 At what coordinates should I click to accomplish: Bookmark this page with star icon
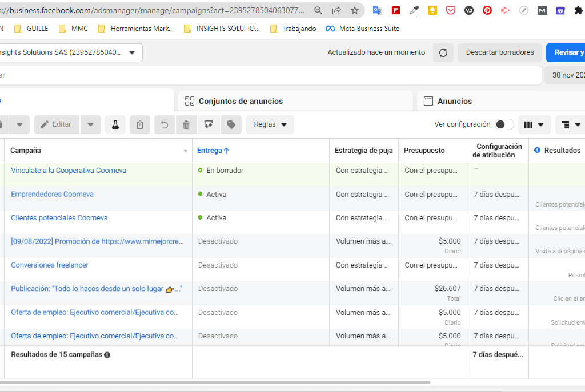(354, 10)
